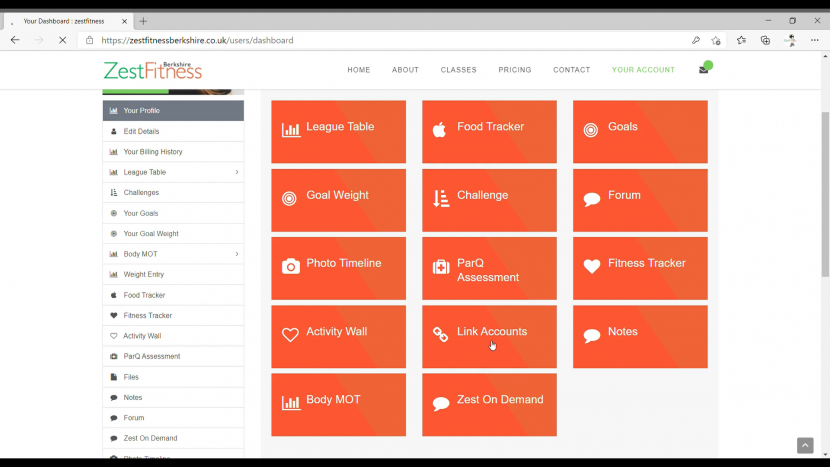The image size is (830, 467).
Task: Expand the Body MOT sidebar chevron
Action: [237, 254]
